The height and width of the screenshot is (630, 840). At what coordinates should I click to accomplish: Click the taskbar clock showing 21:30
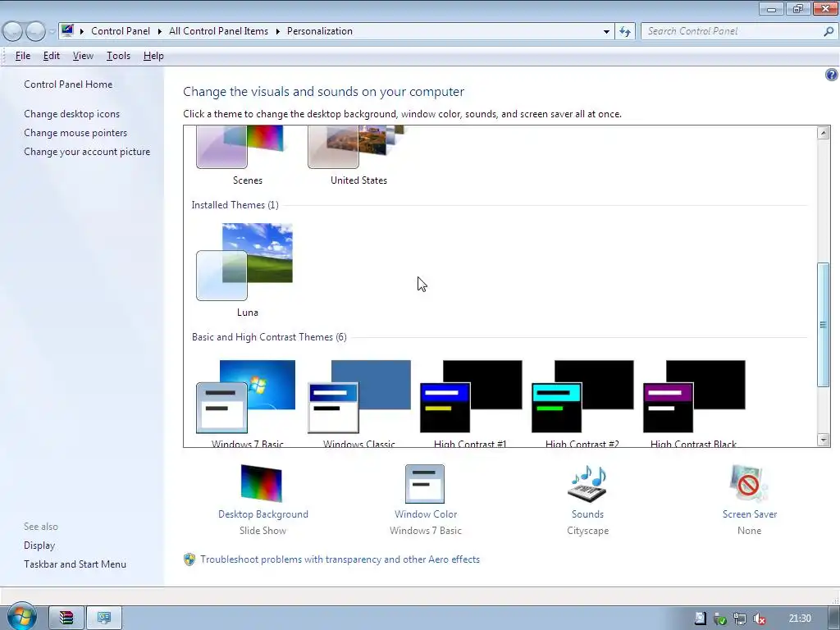[800, 619]
